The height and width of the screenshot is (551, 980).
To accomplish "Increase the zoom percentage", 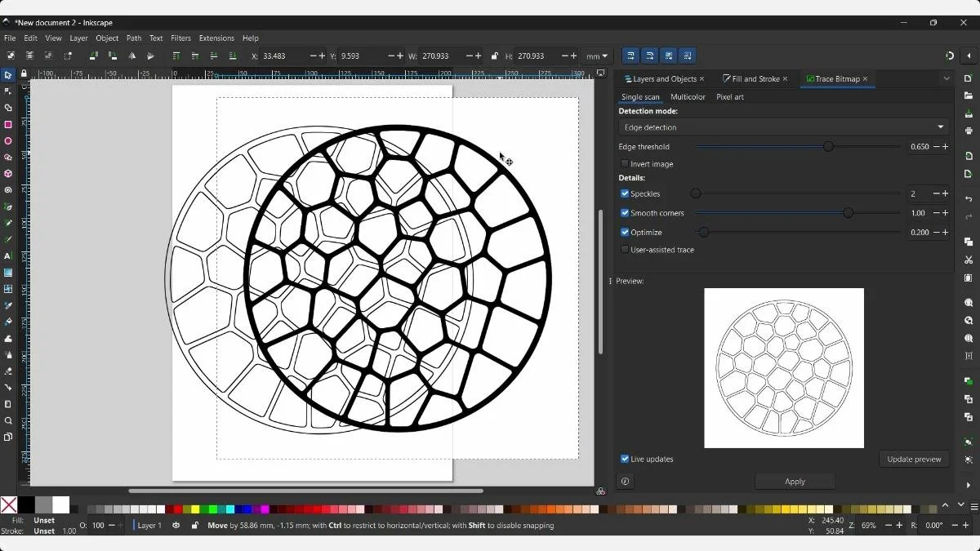I will [899, 526].
